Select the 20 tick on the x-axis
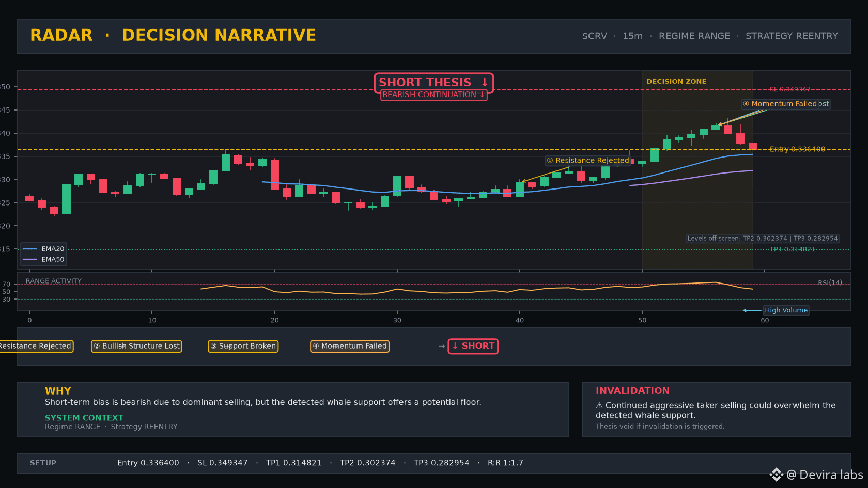This screenshot has height=488, width=868. click(x=275, y=320)
